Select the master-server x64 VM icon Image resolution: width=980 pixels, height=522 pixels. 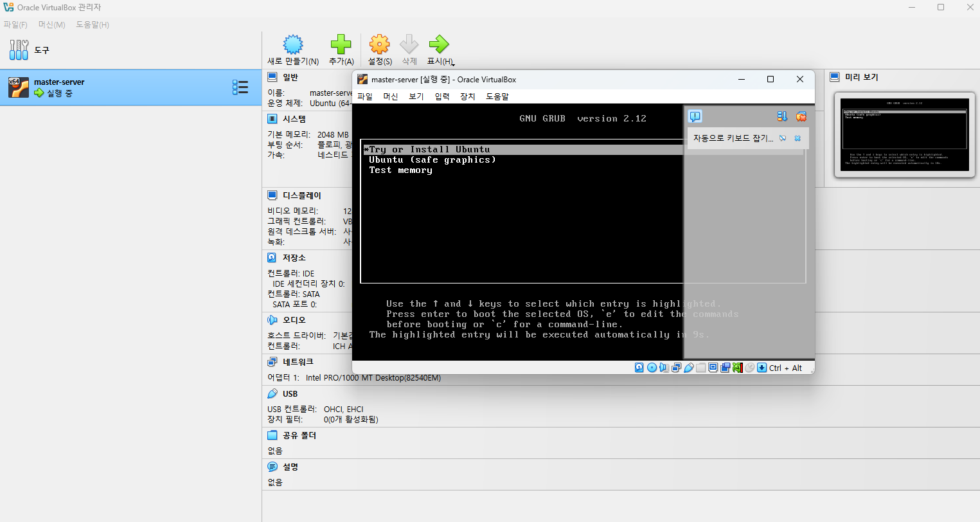click(x=19, y=87)
